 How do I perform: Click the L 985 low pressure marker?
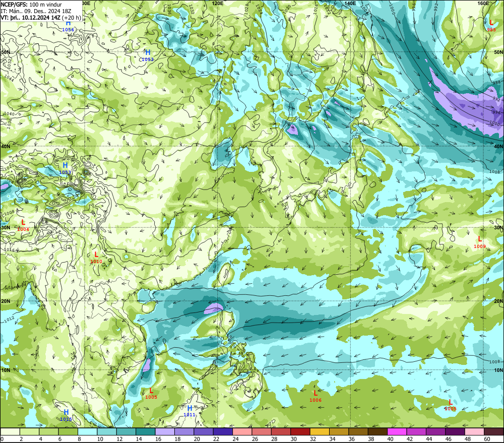(x=491, y=25)
